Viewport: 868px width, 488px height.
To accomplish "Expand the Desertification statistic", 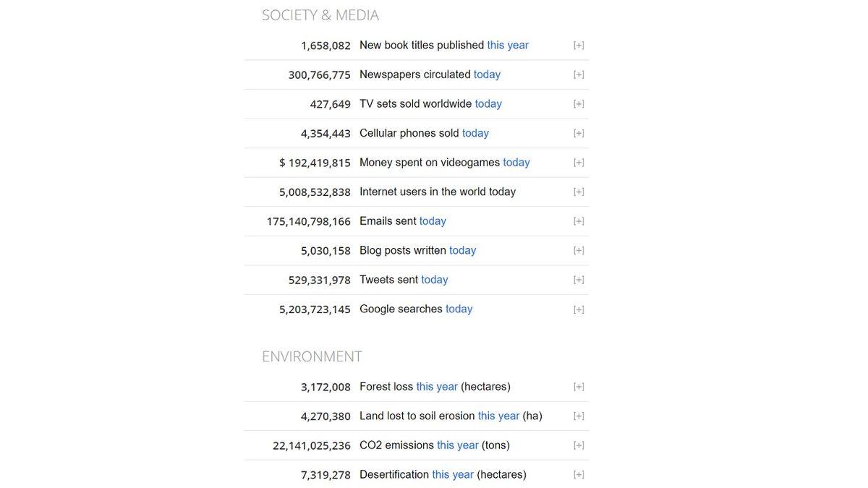I will click(579, 475).
